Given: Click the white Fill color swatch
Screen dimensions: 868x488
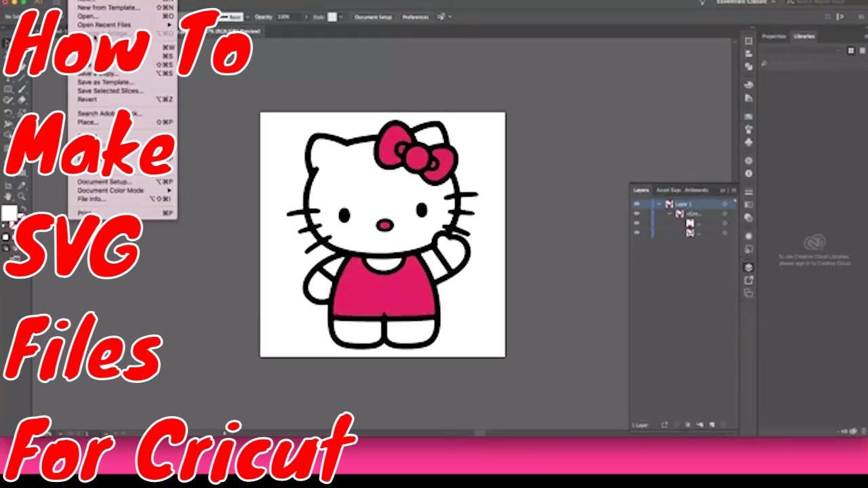Looking at the screenshot, I should (x=9, y=213).
